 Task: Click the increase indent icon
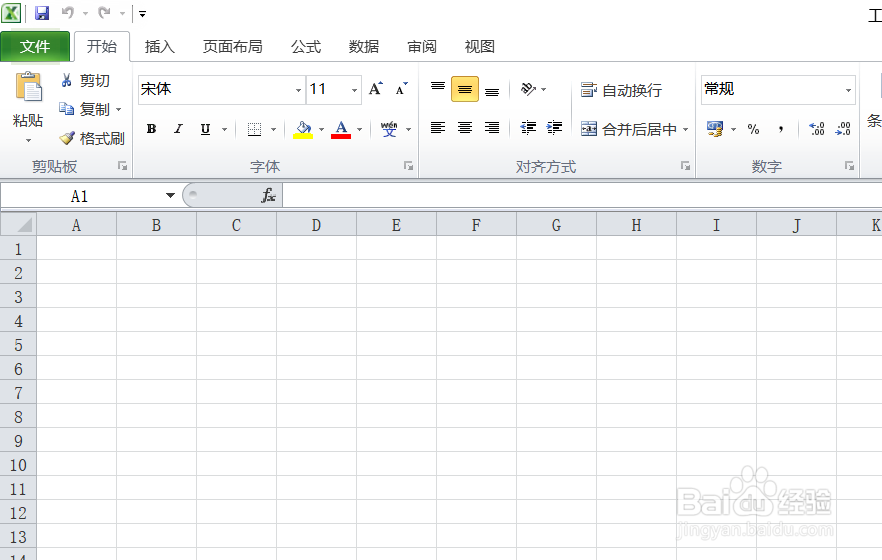pyautogui.click(x=555, y=128)
